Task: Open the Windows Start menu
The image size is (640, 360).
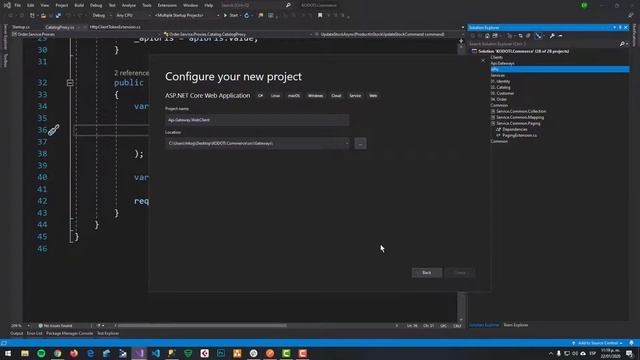Action: 8,353
